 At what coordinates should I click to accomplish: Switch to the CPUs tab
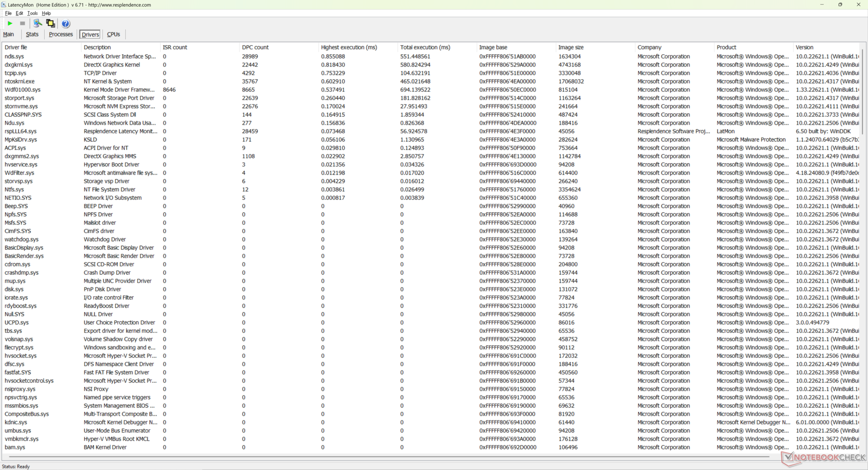click(113, 34)
